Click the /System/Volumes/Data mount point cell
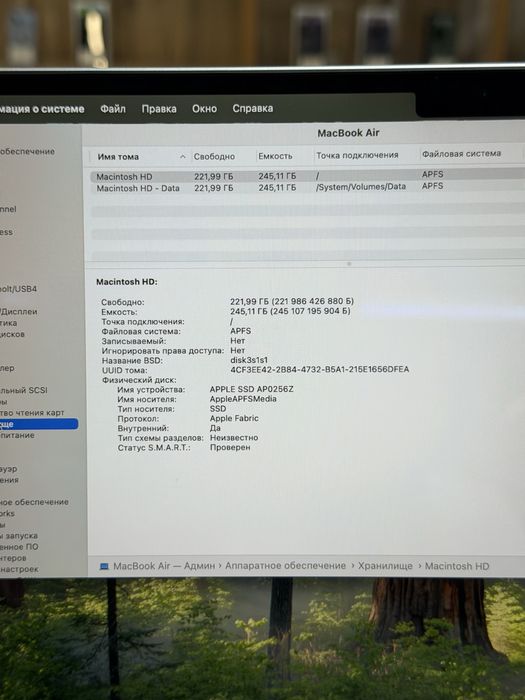Image resolution: width=525 pixels, height=700 pixels. [x=361, y=187]
